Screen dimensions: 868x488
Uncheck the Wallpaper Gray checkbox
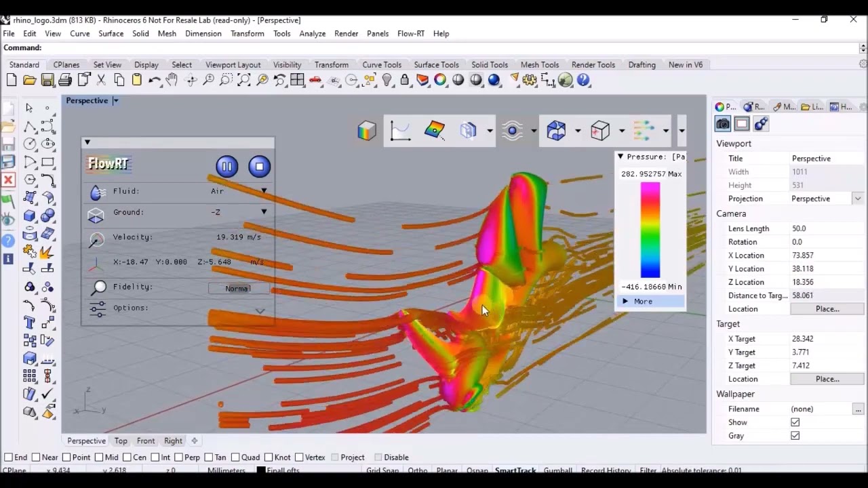pyautogui.click(x=795, y=436)
